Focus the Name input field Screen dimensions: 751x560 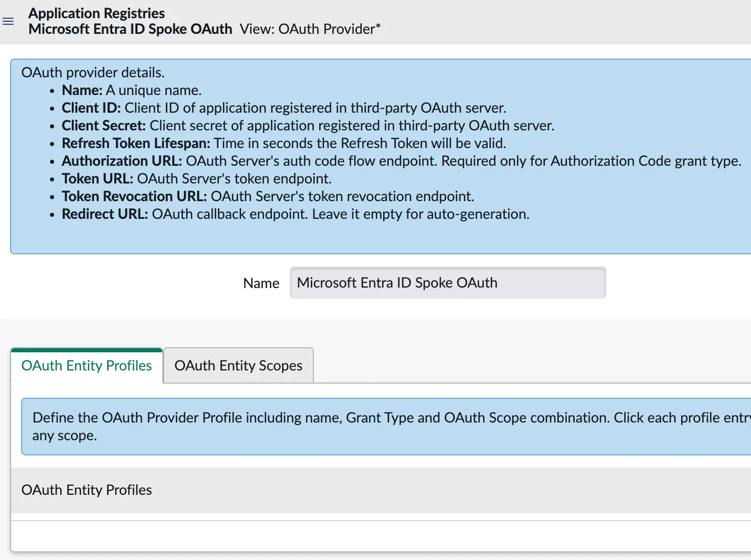coord(448,283)
